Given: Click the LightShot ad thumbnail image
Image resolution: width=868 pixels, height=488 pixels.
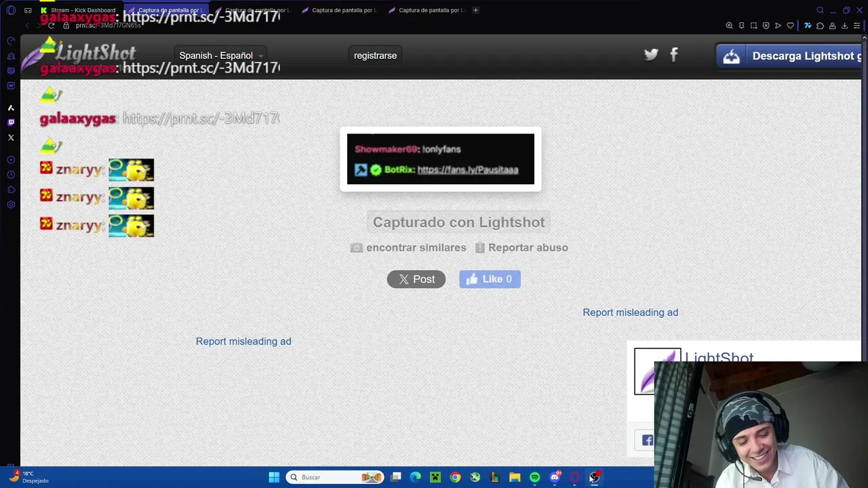Looking at the screenshot, I should [657, 371].
